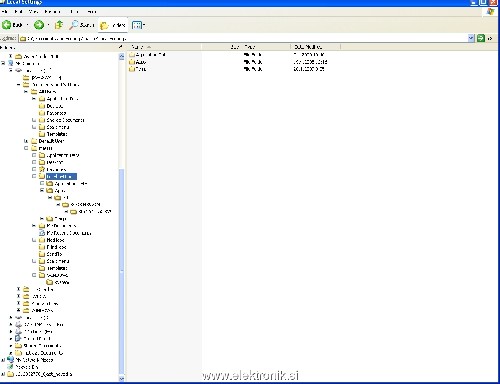Expand the Default User node
The width and height of the screenshot is (500, 384).
click(26, 141)
